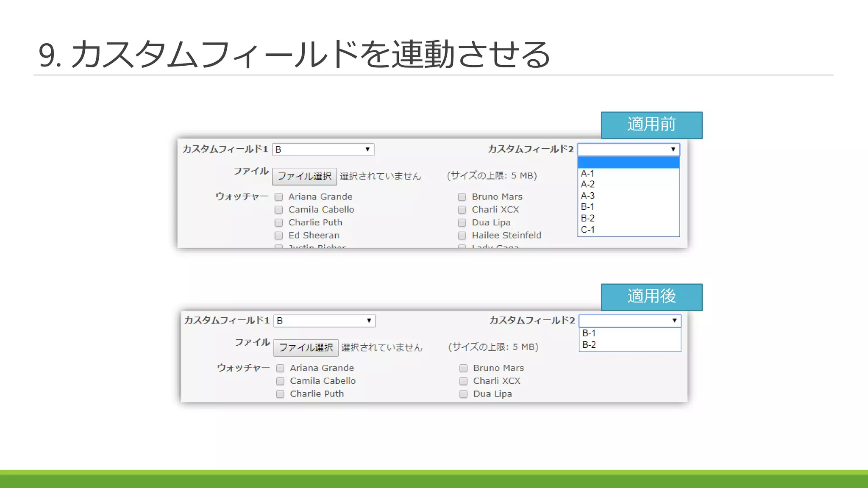
Task: Click upper カスタムフィールド2 dropdown arrow
Action: [673, 150]
